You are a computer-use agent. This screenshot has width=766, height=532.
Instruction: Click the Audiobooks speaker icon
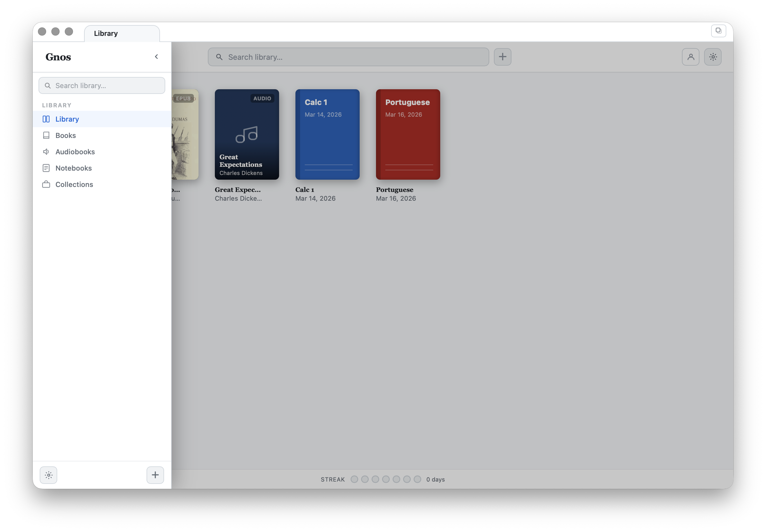[x=46, y=152]
